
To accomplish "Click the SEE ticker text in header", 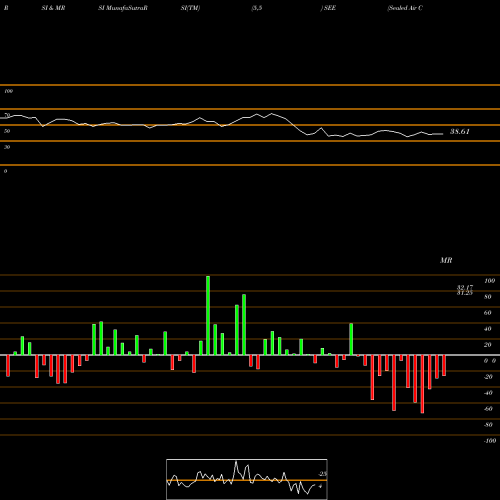I will point(329,8).
